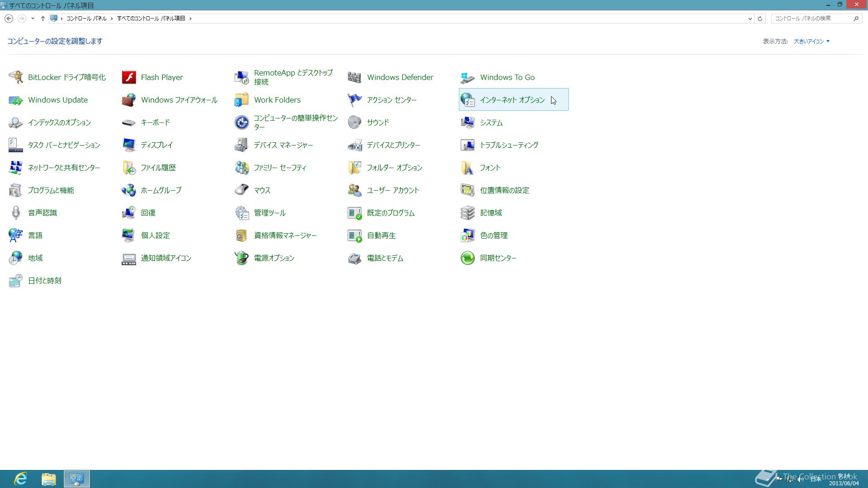Open the Flash Player icon
Image resolution: width=868 pixels, height=488 pixels.
pyautogui.click(x=129, y=77)
